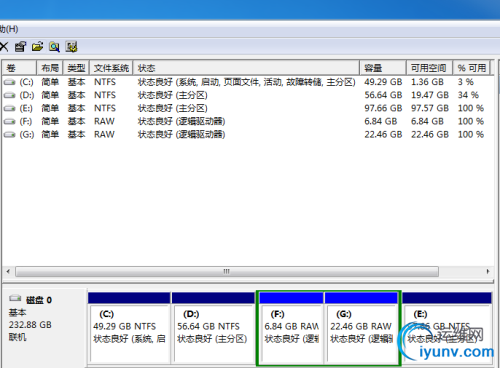The image size is (500, 368).
Task: Click the 232.88 GB disk size text
Action: click(x=30, y=325)
